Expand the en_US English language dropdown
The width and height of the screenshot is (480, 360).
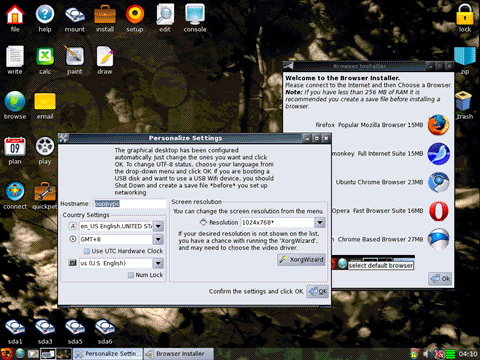pyautogui.click(x=158, y=226)
